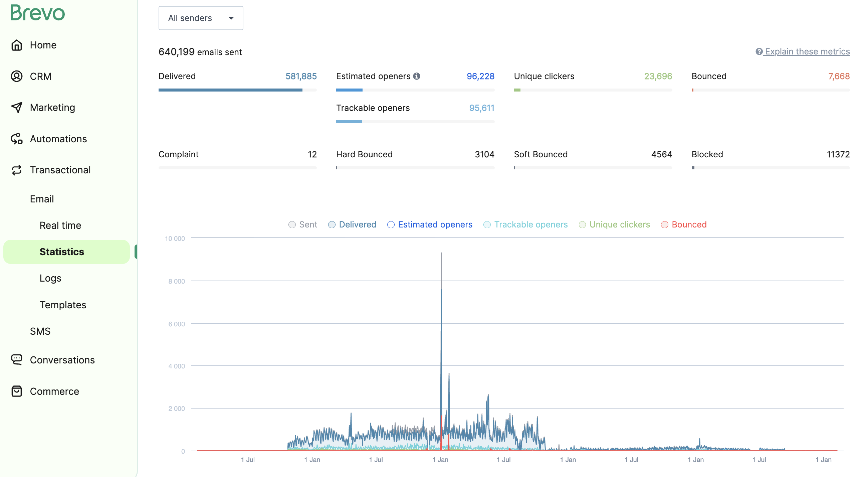The width and height of the screenshot is (868, 477).
Task: Hide the Unique clickers line on the chart
Action: tap(614, 224)
